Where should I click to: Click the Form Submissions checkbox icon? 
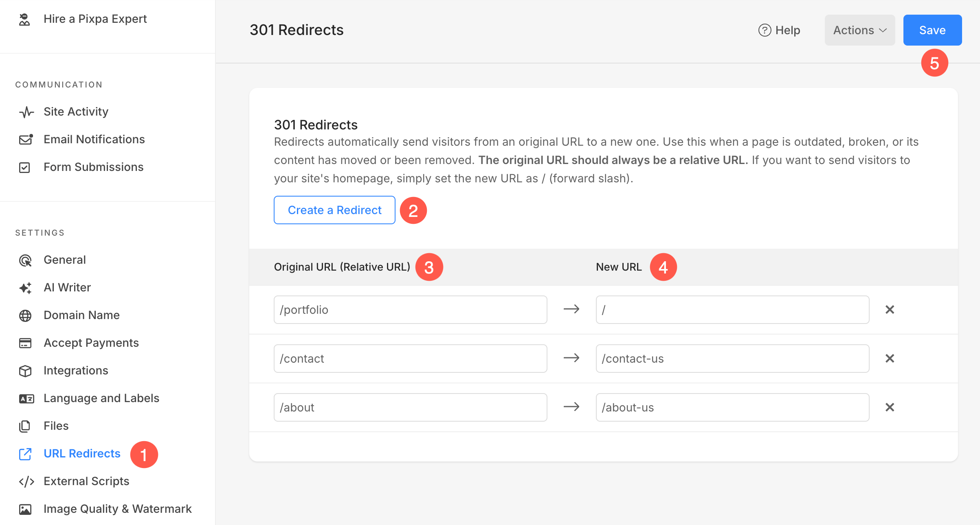24,167
